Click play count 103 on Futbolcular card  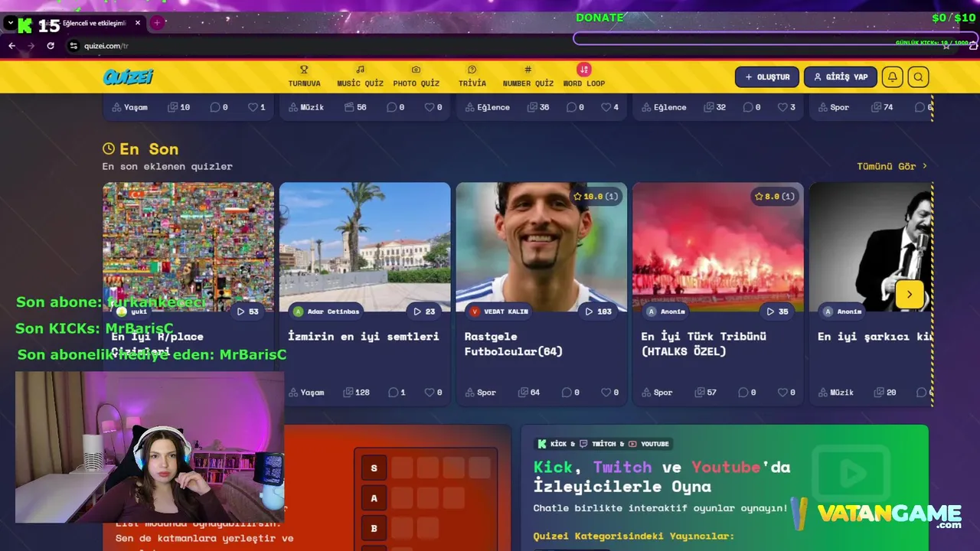tap(599, 311)
